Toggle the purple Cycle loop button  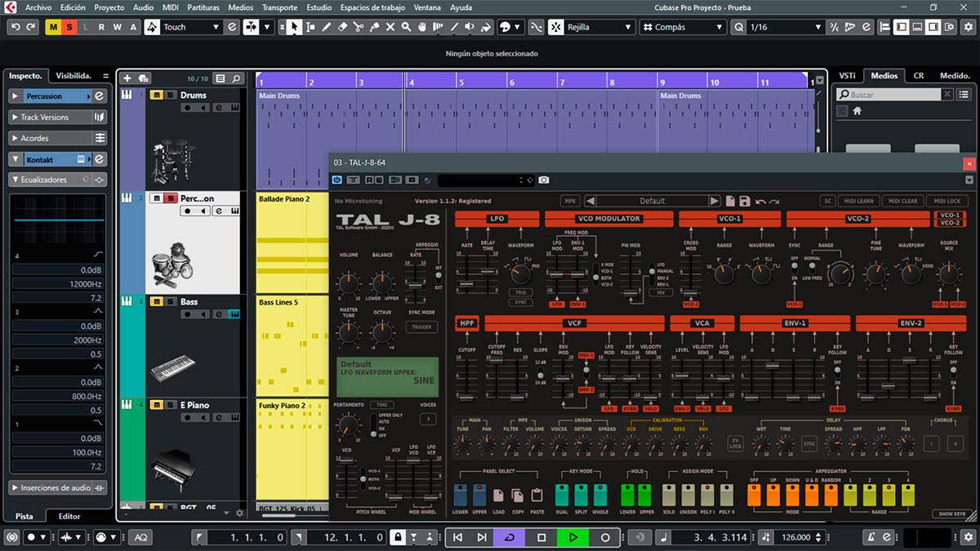tap(510, 537)
